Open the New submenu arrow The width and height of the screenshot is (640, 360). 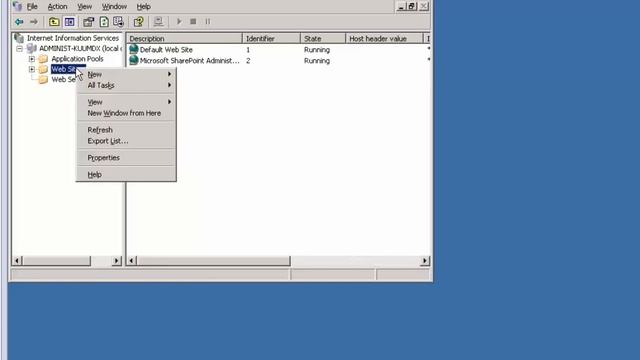(169, 74)
